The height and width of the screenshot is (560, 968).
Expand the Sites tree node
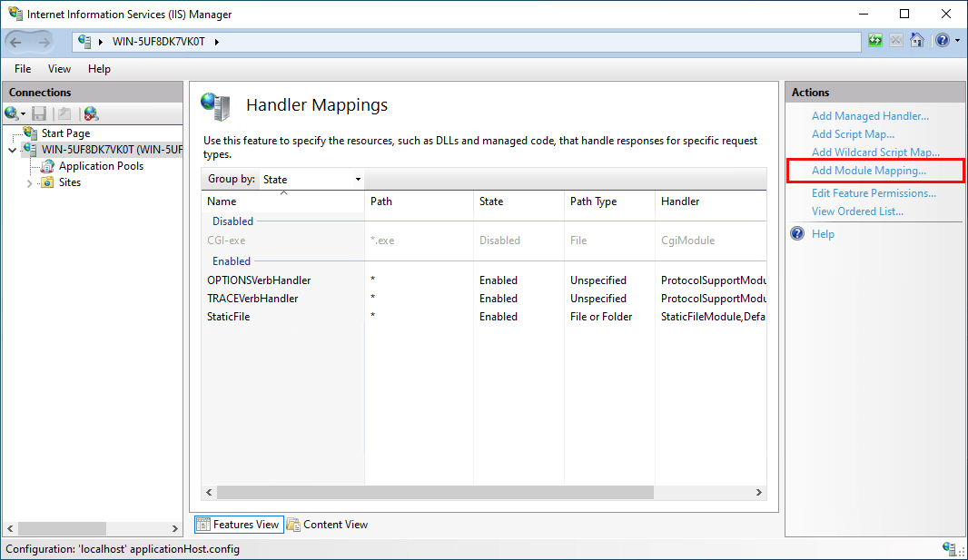(x=29, y=183)
